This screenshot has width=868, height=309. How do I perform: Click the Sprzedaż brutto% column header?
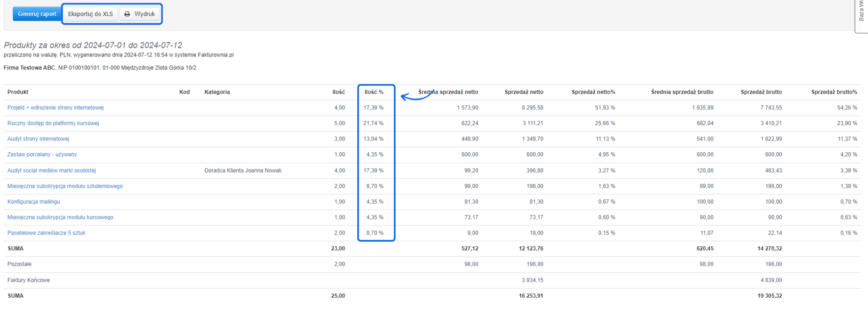(834, 92)
